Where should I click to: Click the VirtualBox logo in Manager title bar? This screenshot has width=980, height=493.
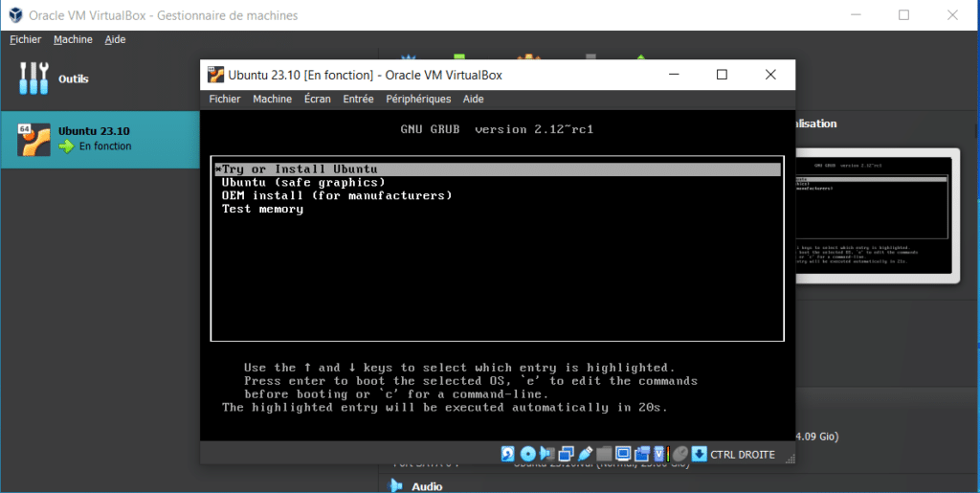click(15, 15)
